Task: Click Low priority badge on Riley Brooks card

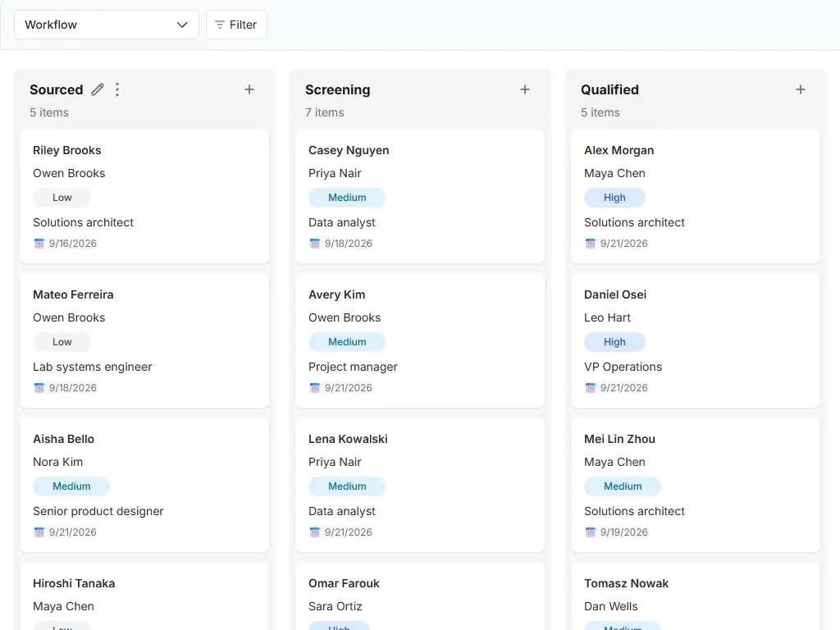Action: [x=62, y=197]
